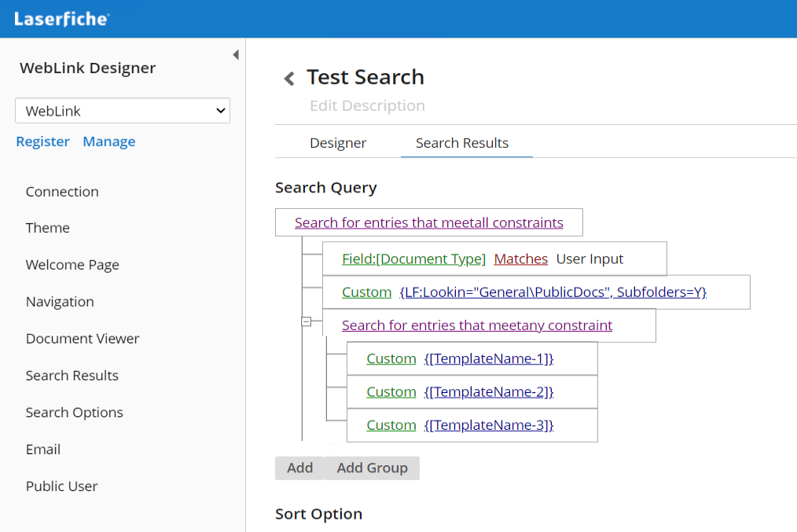
Task: Click Custom link beside TemplateName-1
Action: point(391,359)
